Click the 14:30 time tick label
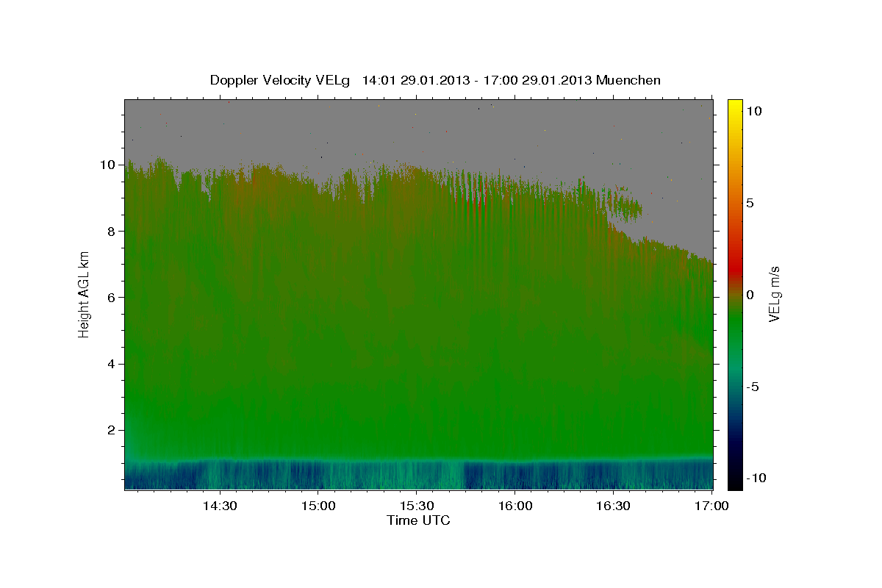This screenshot has width=882, height=588. coord(219,506)
